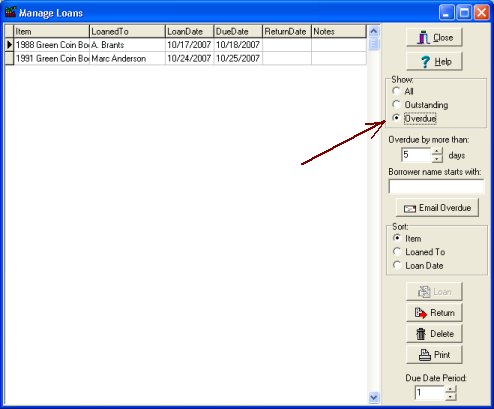The height and width of the screenshot is (409, 494).
Task: Click the LoanDate column header
Action: pyautogui.click(x=189, y=31)
